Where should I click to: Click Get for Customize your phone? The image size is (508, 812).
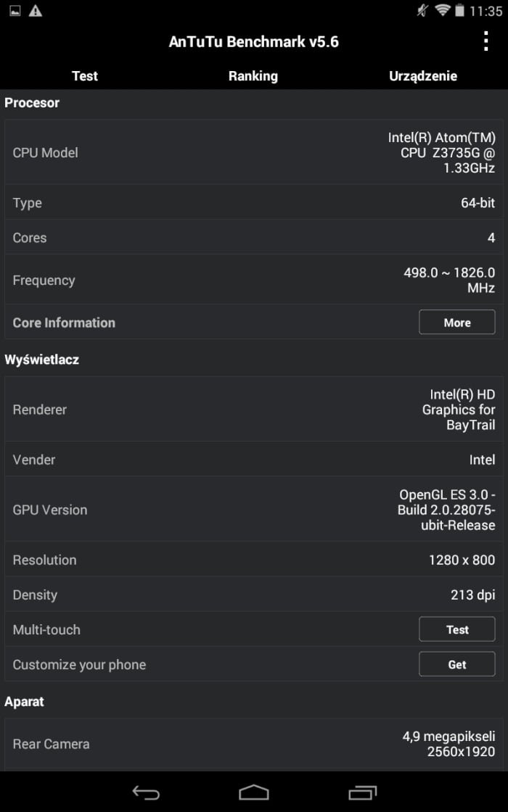[456, 664]
